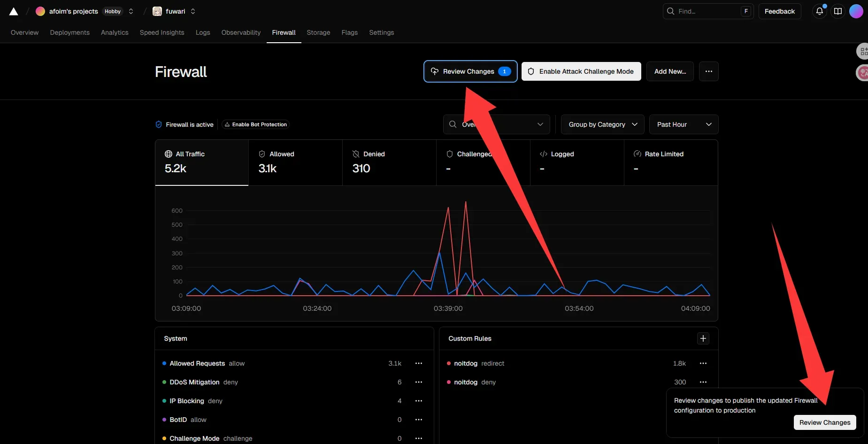Open the Past Hour time range dropdown
Viewport: 868px width, 444px height.
pos(684,124)
